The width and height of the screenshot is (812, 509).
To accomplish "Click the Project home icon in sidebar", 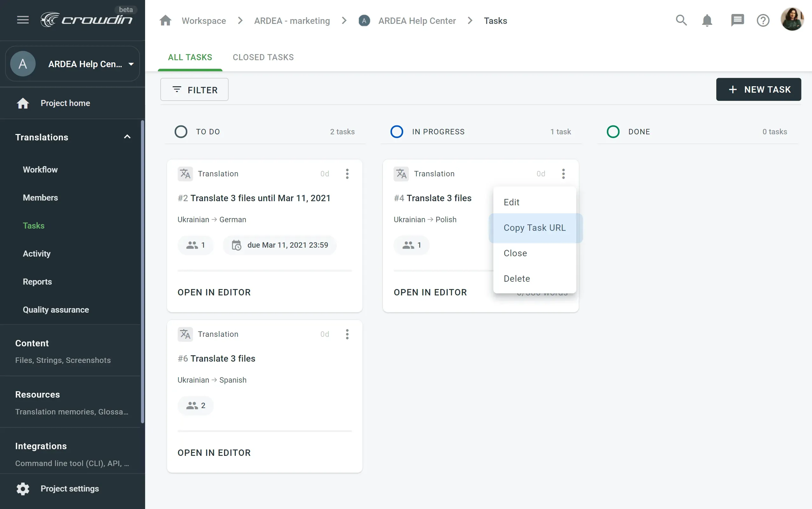I will pos(23,103).
